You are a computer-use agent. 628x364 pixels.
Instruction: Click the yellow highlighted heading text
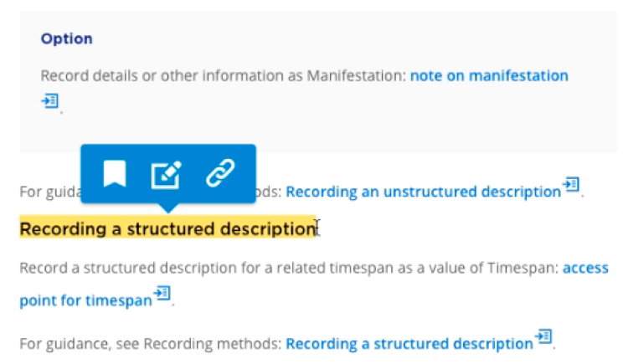click(x=167, y=228)
